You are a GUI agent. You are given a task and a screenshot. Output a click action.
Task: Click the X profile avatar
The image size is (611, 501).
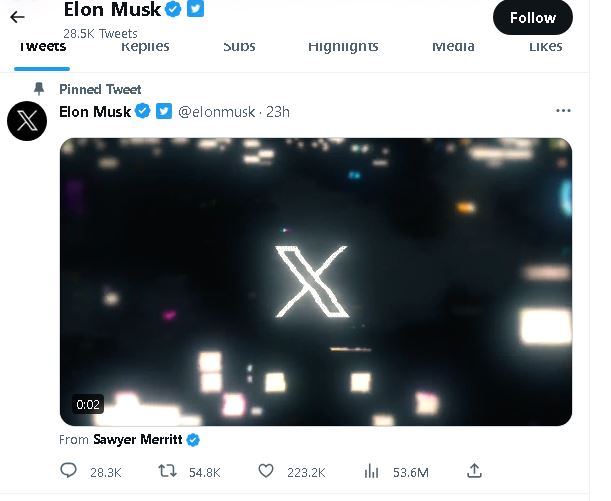coord(26,122)
